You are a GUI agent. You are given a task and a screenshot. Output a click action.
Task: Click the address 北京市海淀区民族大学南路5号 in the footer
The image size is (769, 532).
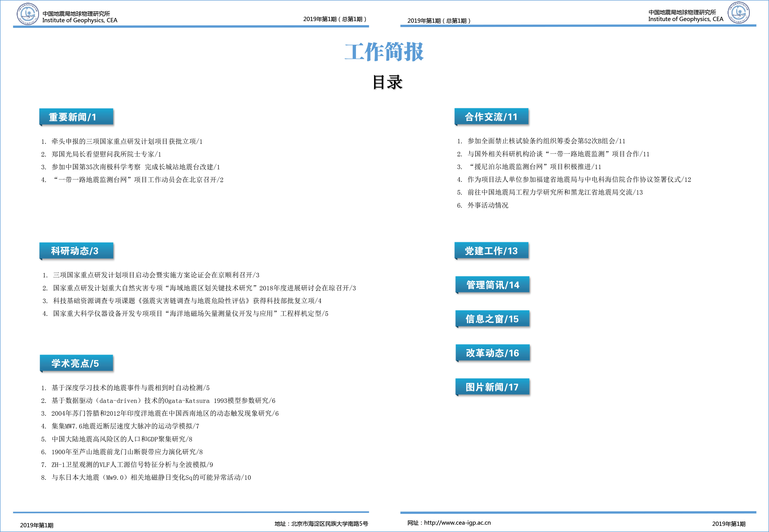[329, 524]
